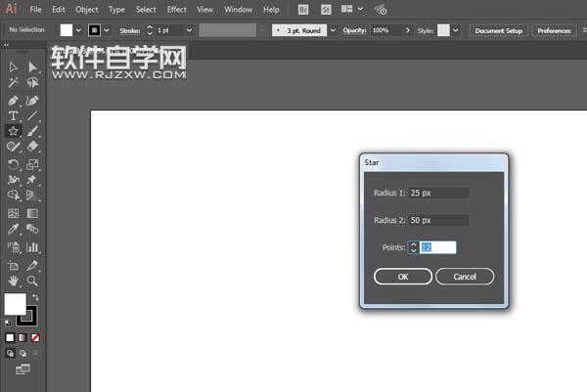Open Document Setup
The image size is (587, 392).
click(x=498, y=30)
